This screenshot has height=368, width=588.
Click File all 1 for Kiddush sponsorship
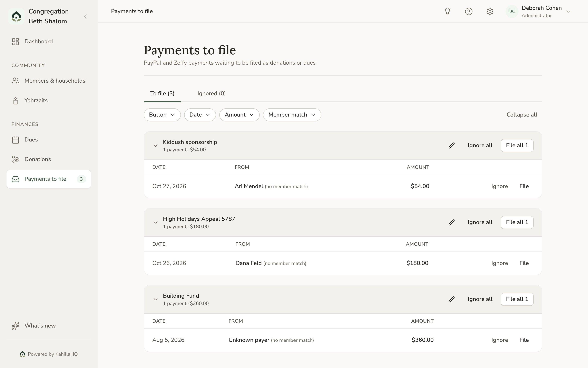(517, 146)
